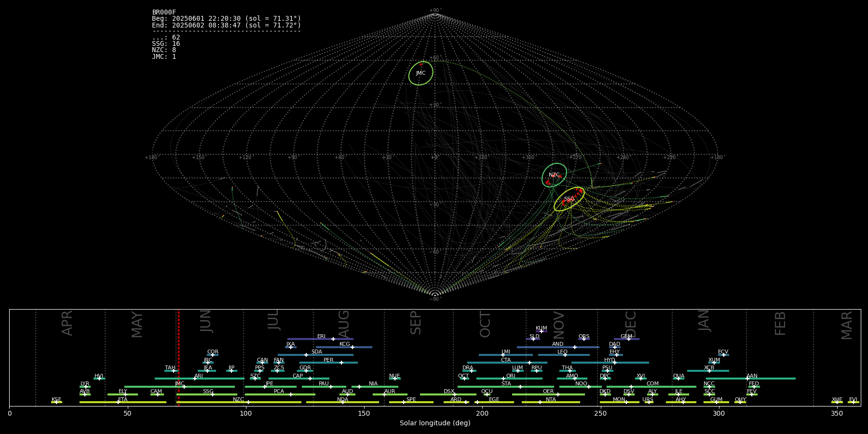Select the 'NZC: 8' count line

tap(164, 50)
